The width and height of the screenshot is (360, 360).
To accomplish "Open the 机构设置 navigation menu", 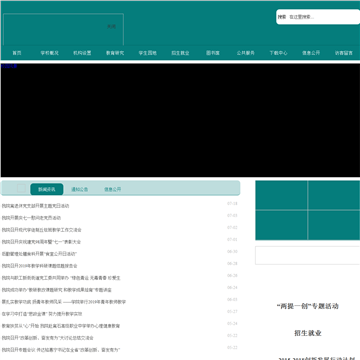I will coord(82,53).
